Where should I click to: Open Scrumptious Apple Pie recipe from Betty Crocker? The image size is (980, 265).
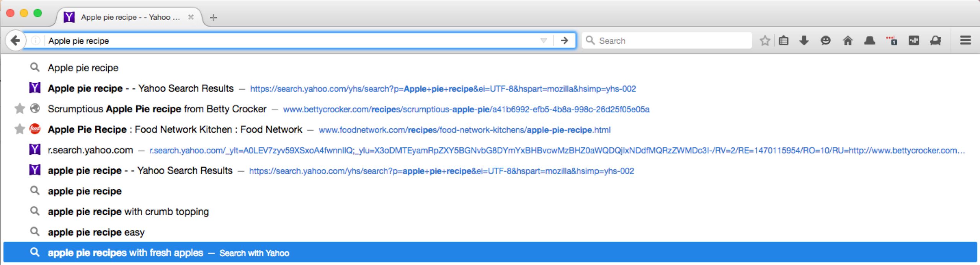[490, 109]
